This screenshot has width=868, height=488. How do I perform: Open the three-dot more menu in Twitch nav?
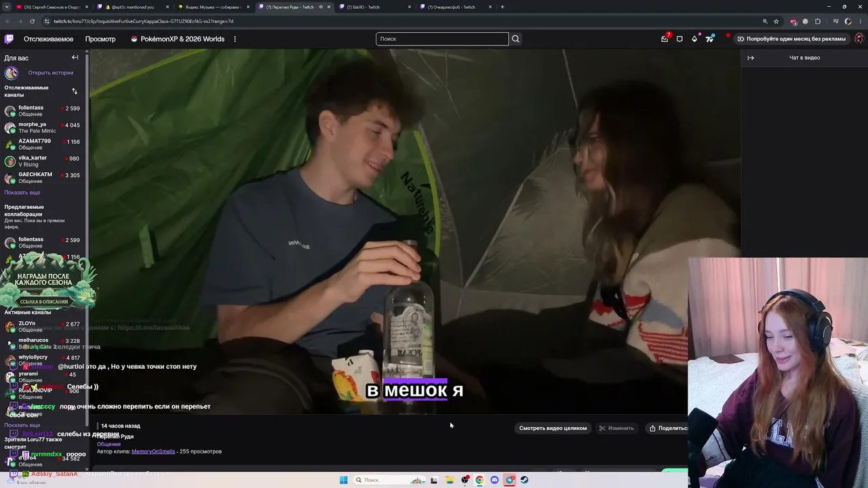235,39
